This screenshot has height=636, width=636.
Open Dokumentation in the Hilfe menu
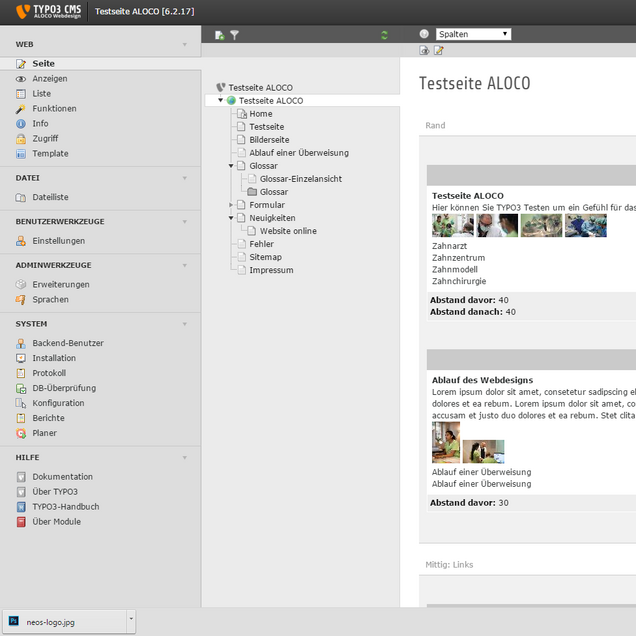click(x=62, y=477)
